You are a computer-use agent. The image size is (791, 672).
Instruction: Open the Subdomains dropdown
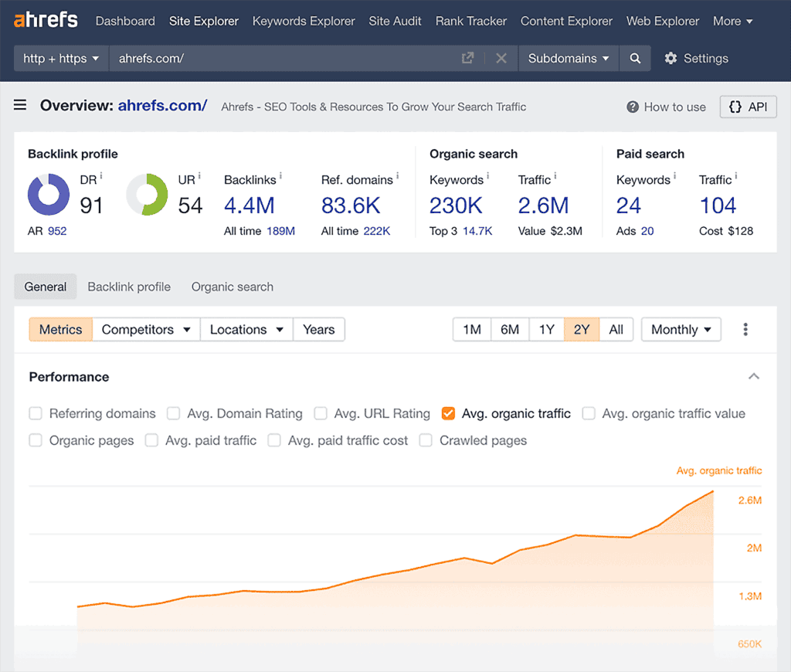click(x=569, y=58)
